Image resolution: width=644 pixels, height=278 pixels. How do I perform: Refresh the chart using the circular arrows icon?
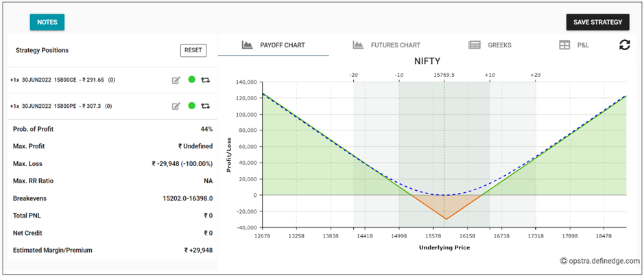click(623, 45)
